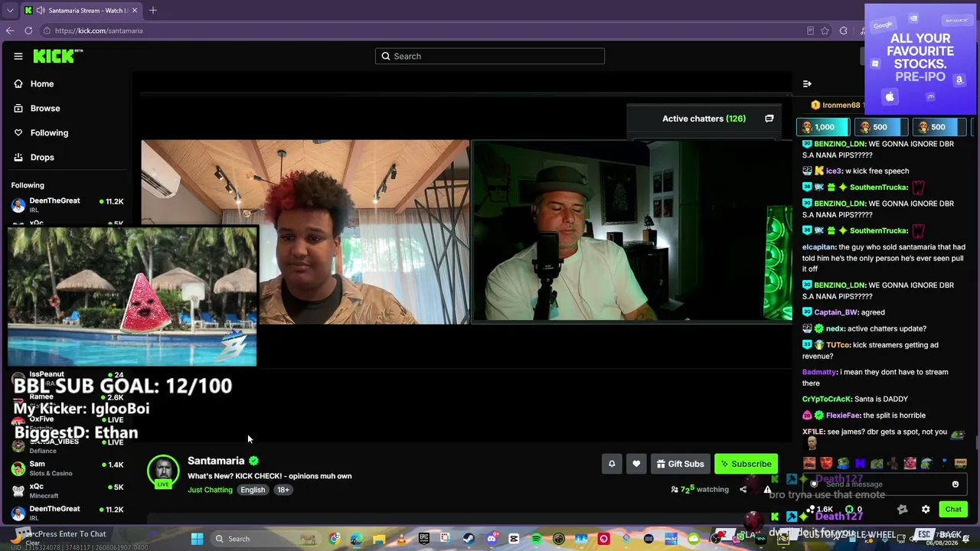980x551 pixels.
Task: Click FlexieFae username in chat
Action: coord(843,416)
